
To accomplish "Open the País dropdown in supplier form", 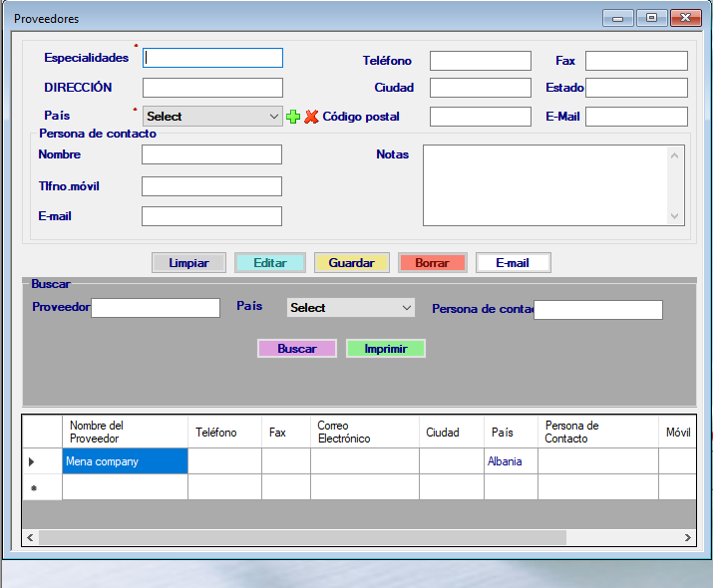I will 213,117.
